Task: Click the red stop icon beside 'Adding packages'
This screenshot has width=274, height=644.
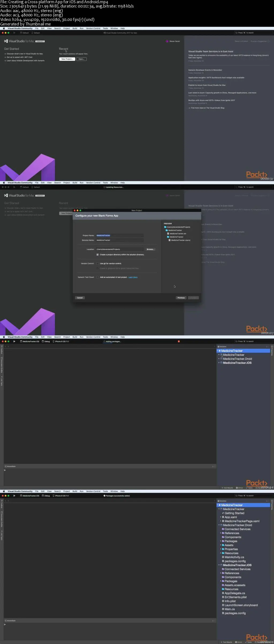Action: (179, 341)
